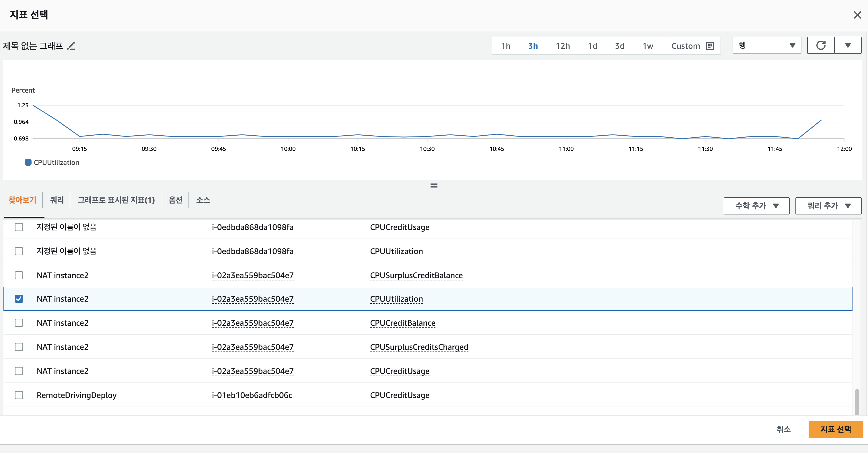The width and height of the screenshot is (868, 453).
Task: Close the metric selection dialog with X
Action: tap(857, 15)
